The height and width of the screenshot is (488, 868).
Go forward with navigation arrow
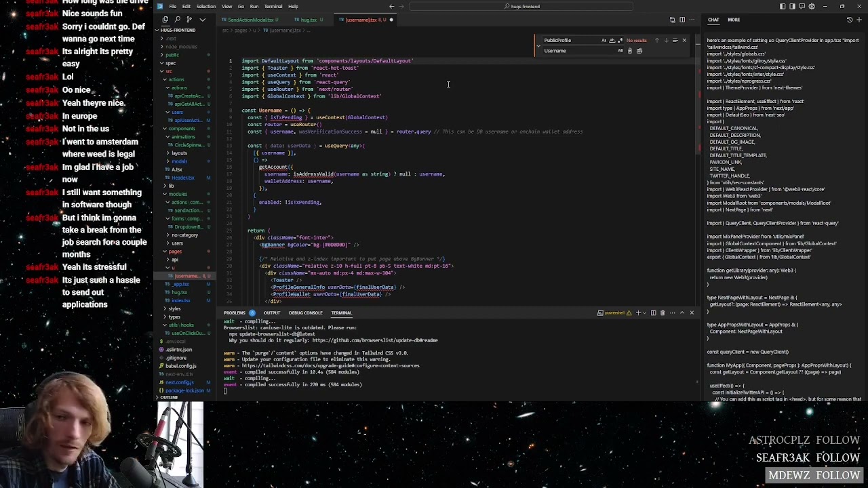tap(403, 6)
